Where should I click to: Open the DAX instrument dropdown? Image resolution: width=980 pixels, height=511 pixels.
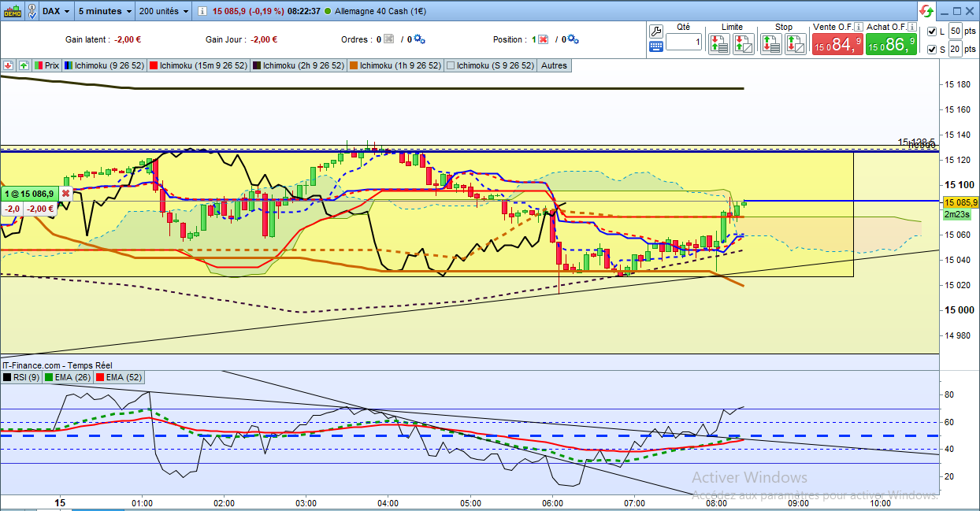[x=56, y=11]
